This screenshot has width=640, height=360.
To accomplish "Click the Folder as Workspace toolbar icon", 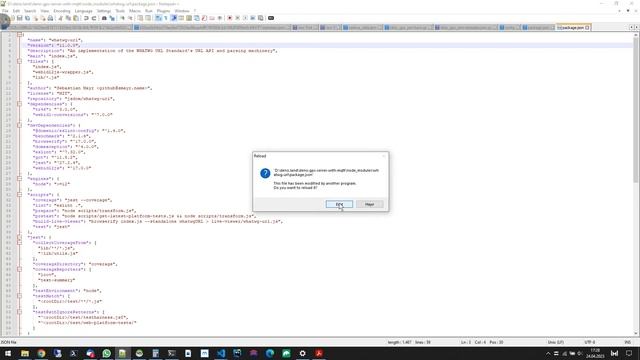I will coord(212,18).
